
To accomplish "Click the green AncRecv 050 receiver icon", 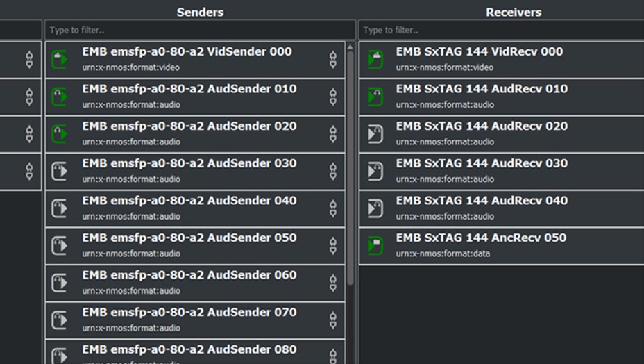I will tap(375, 245).
